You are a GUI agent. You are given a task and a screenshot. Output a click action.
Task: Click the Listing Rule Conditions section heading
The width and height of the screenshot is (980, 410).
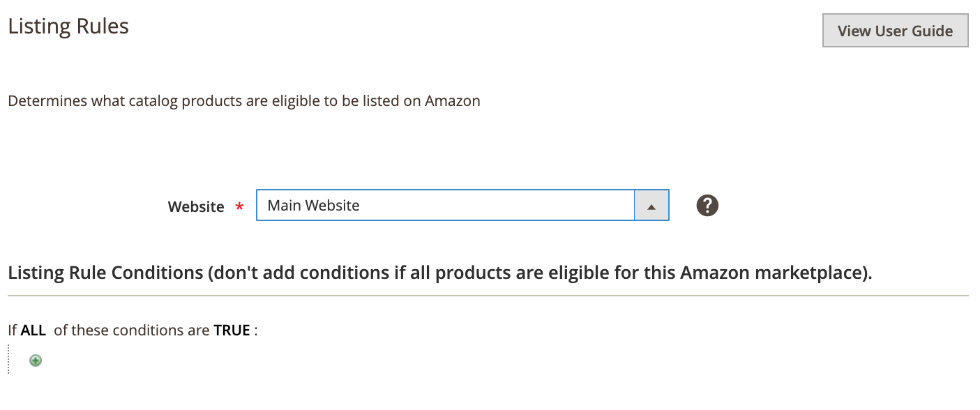[x=440, y=273]
